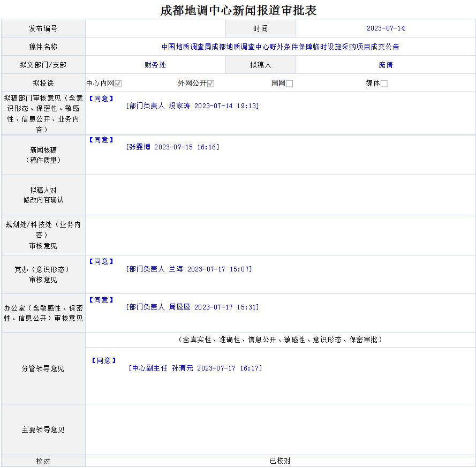Click the drafter name 庞倩
Image resolution: width=476 pixels, height=468 pixels.
tap(386, 65)
